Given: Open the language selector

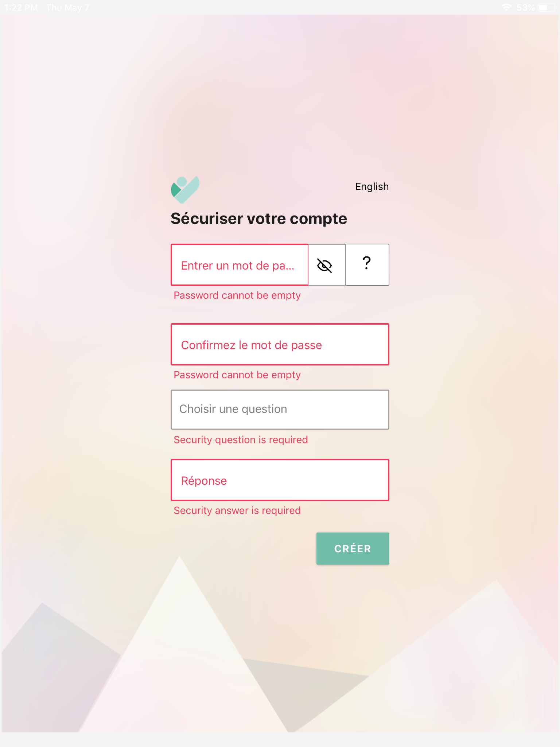Looking at the screenshot, I should pyautogui.click(x=372, y=186).
